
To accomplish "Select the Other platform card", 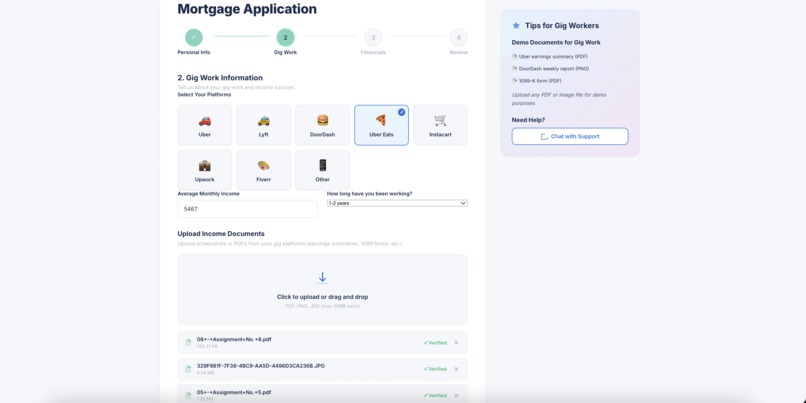I will click(x=322, y=170).
